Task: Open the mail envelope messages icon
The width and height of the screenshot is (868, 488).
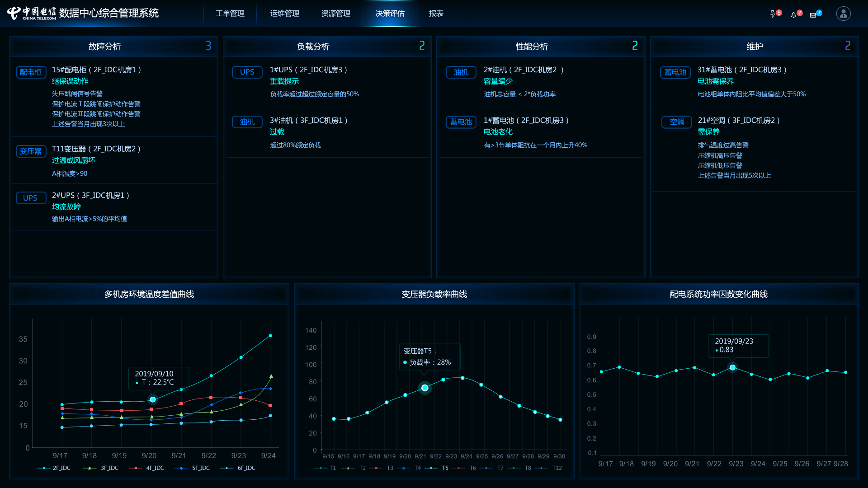Action: 813,15
